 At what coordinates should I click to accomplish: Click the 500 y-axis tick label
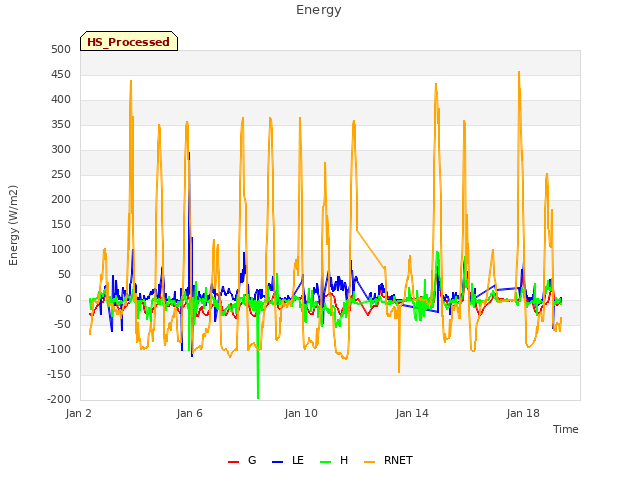tap(61, 50)
